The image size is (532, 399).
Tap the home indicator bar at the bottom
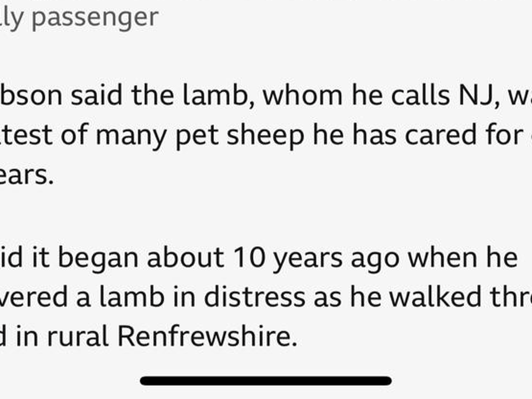(266, 380)
